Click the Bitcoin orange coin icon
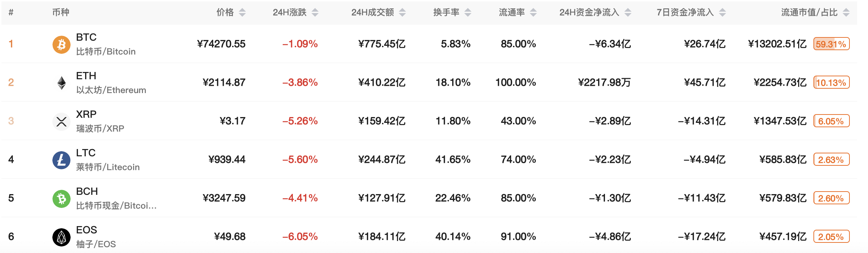The image size is (868, 253). tap(61, 44)
